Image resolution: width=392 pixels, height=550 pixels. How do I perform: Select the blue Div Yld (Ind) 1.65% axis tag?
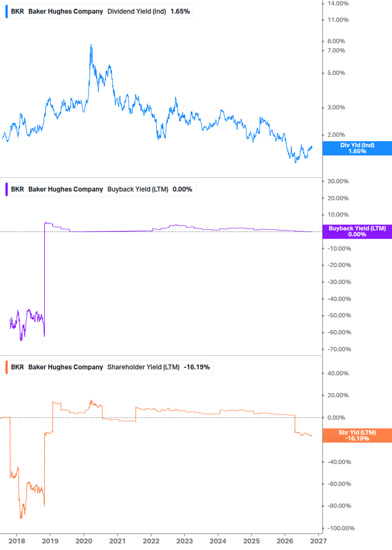[357, 148]
